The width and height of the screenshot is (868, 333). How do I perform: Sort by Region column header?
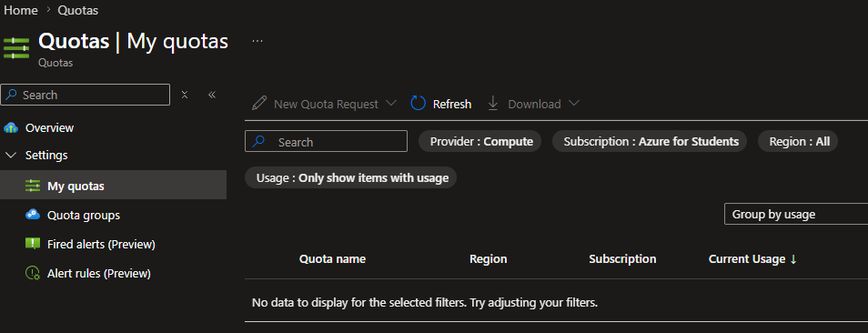click(x=489, y=259)
